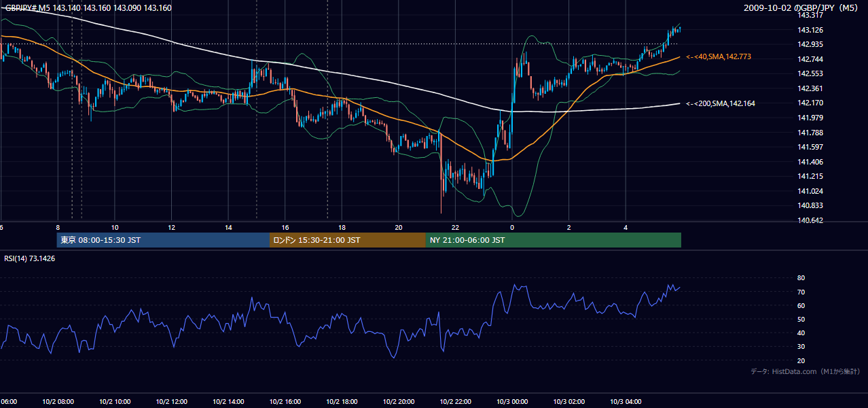Click the bottom time label 10/2 20:00

(399, 402)
